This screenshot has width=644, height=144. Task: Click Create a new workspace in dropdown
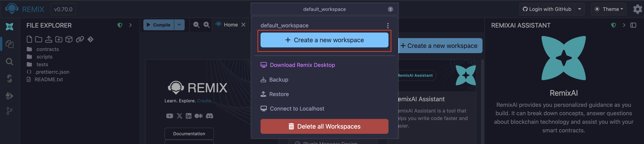pyautogui.click(x=324, y=40)
